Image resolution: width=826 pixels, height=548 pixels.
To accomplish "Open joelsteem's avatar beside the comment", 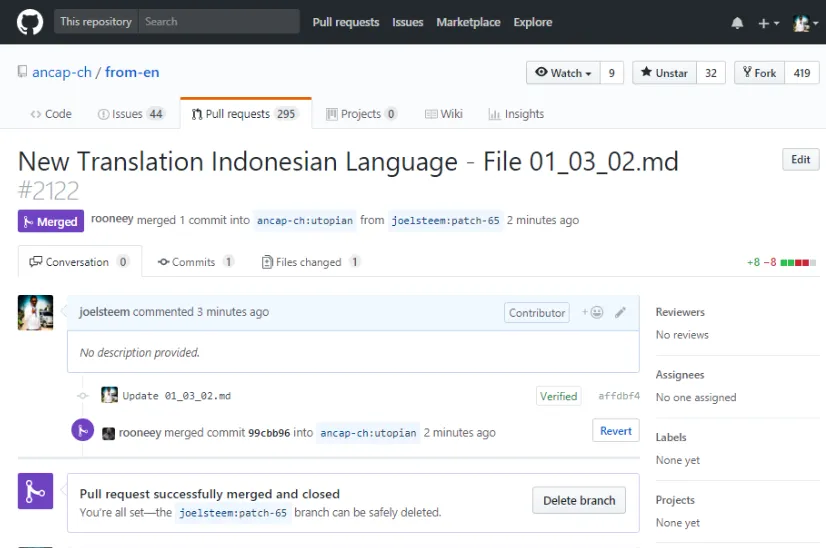I will (35, 312).
